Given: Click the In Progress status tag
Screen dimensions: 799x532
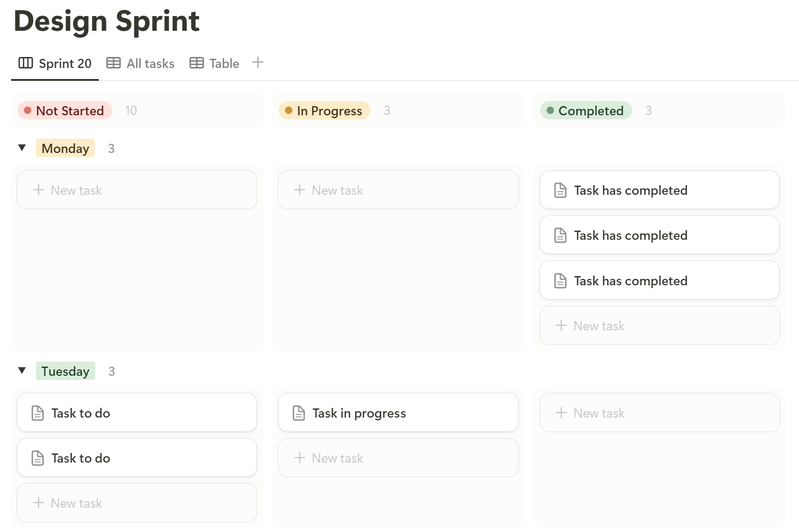Looking at the screenshot, I should [x=325, y=111].
